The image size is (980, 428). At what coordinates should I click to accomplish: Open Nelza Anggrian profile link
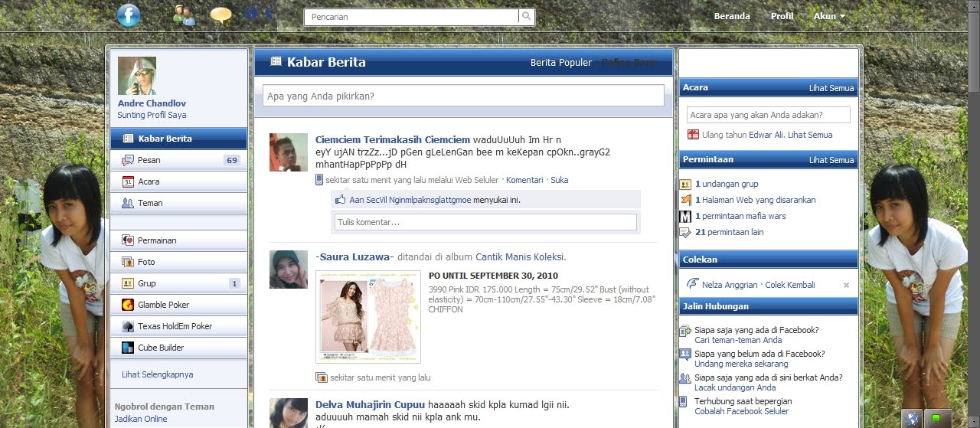tap(731, 285)
